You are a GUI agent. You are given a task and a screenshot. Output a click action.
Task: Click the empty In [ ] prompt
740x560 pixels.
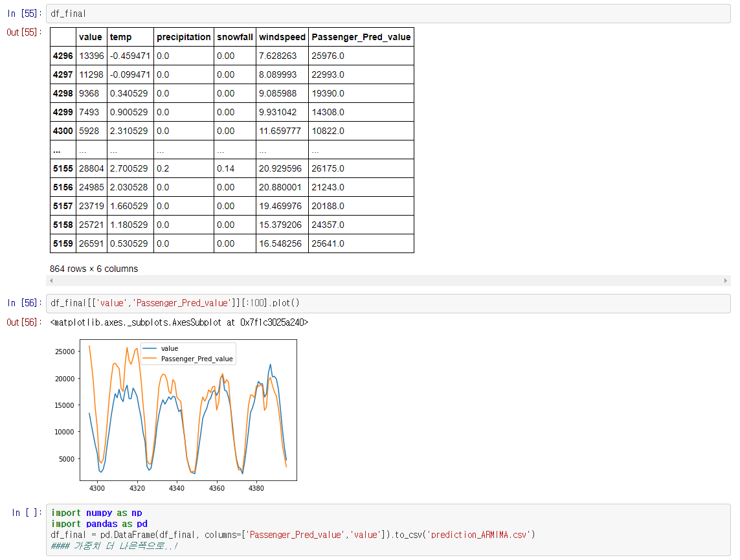(27, 513)
